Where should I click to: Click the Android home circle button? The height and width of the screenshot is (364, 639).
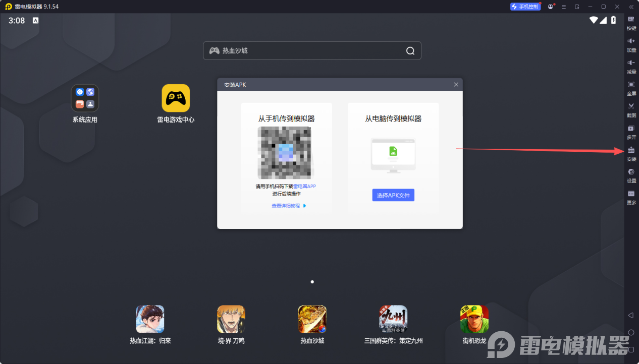(x=631, y=332)
